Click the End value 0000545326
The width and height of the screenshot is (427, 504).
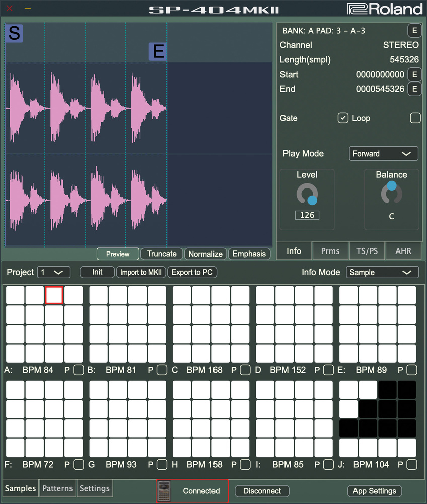(380, 89)
